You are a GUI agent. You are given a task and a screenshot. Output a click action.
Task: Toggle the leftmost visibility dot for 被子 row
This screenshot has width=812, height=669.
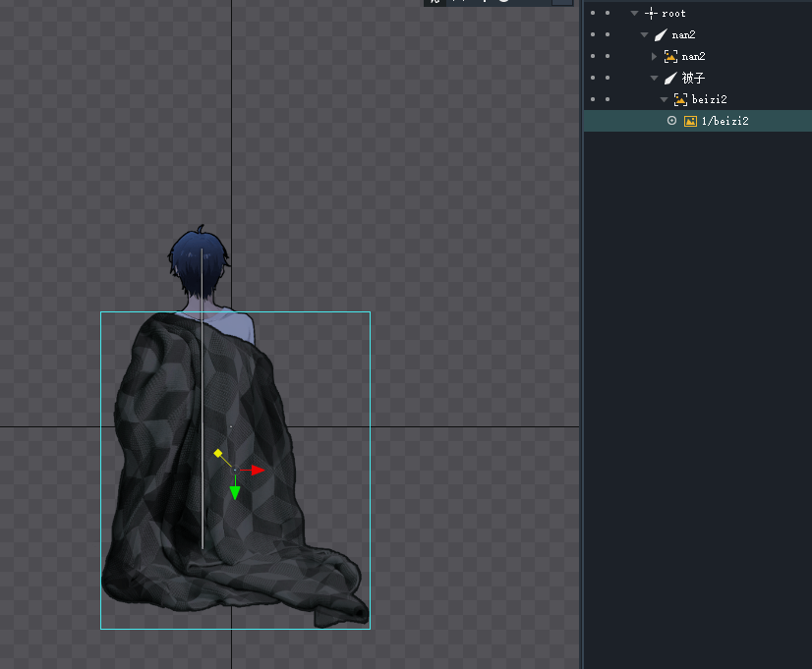tap(592, 78)
